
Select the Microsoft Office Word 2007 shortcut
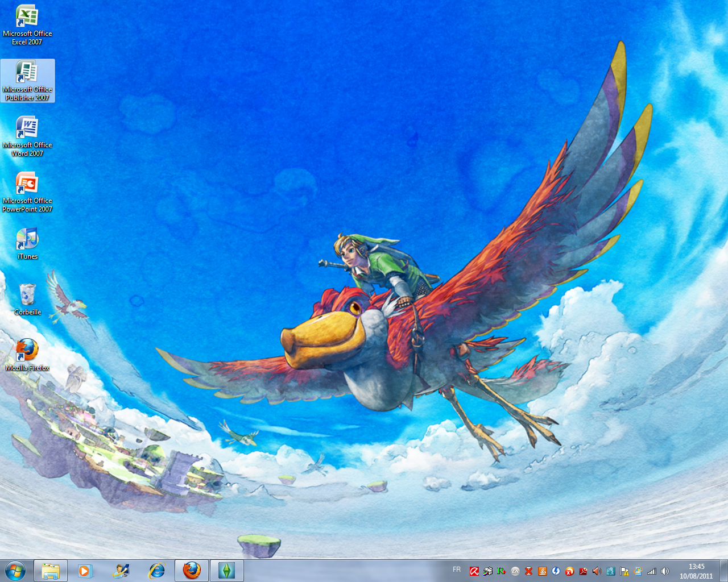[x=27, y=137]
